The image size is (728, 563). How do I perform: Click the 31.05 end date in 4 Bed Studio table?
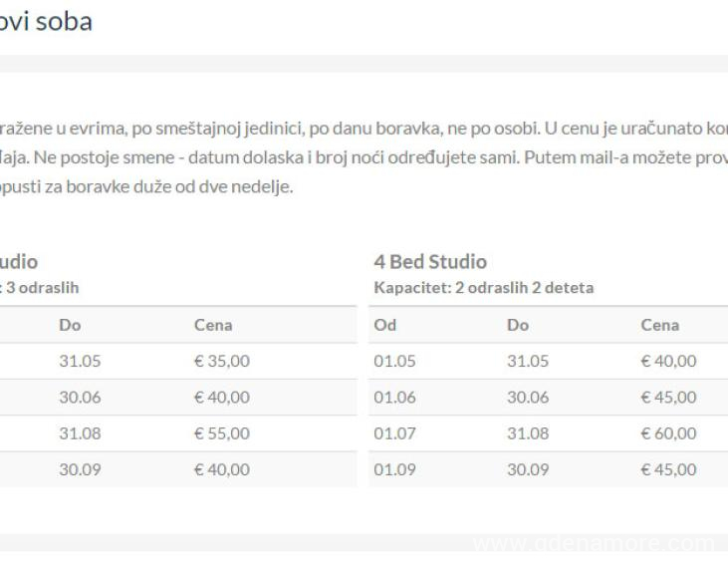[x=528, y=361]
